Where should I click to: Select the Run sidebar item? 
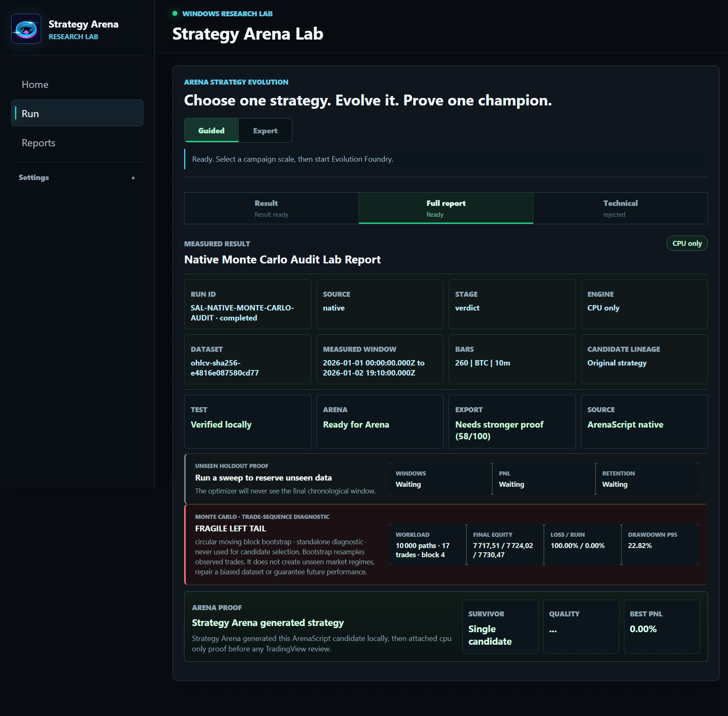click(77, 113)
